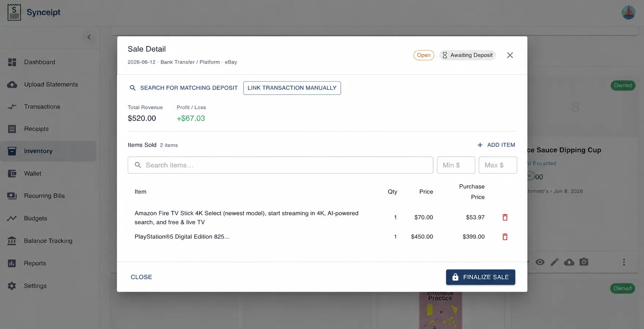The image size is (644, 329).
Task: Click the eye view icon on background card
Action: [x=540, y=262]
